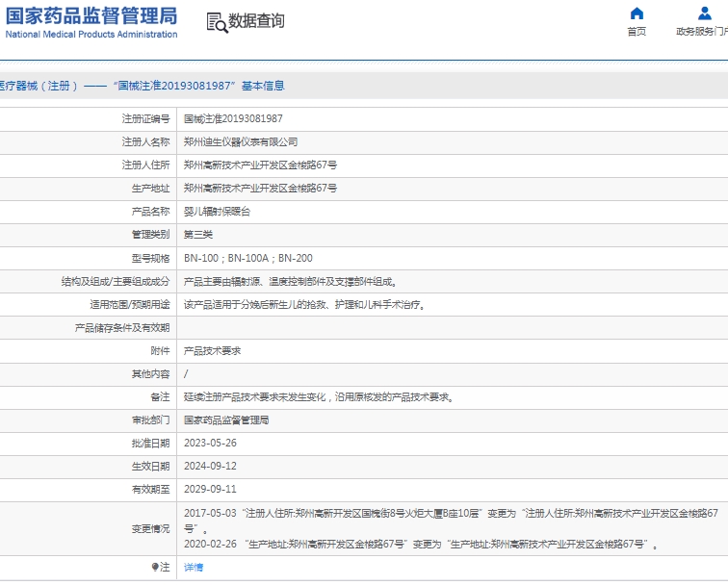Click the home (首页) house icon
The height and width of the screenshot is (585, 728).
(637, 13)
